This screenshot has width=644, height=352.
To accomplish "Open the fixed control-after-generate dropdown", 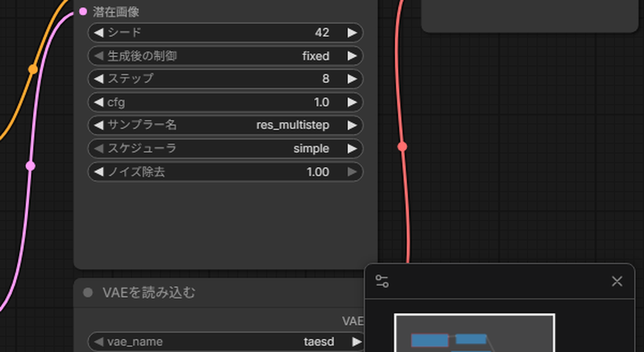I will (x=226, y=56).
